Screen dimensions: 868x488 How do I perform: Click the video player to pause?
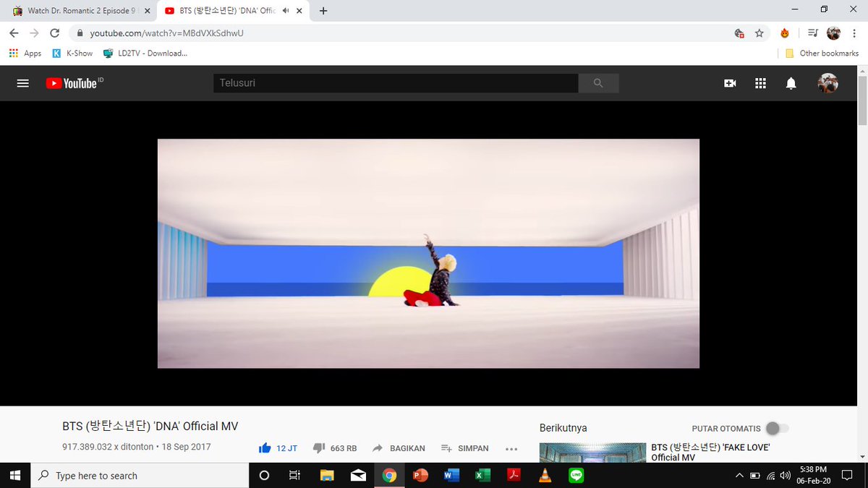click(428, 253)
